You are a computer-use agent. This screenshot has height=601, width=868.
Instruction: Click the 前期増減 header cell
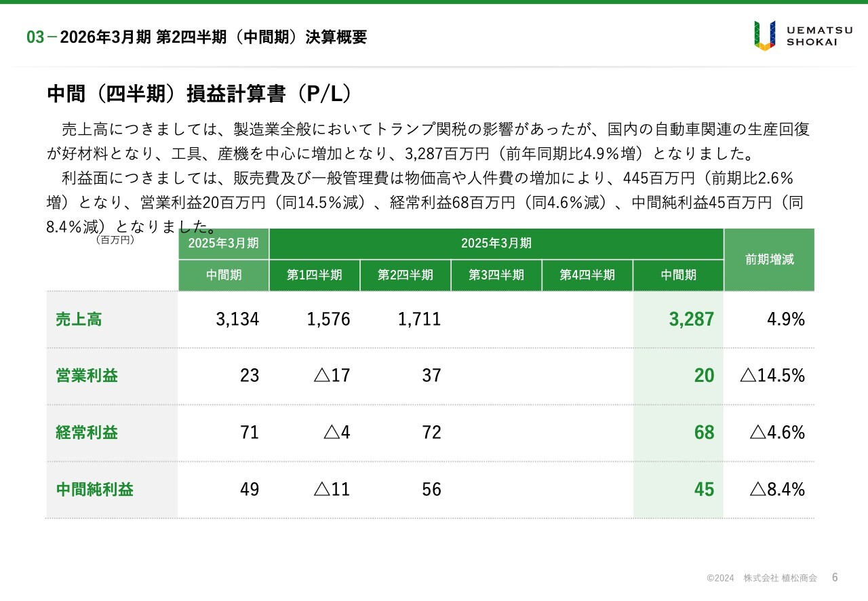(x=769, y=260)
